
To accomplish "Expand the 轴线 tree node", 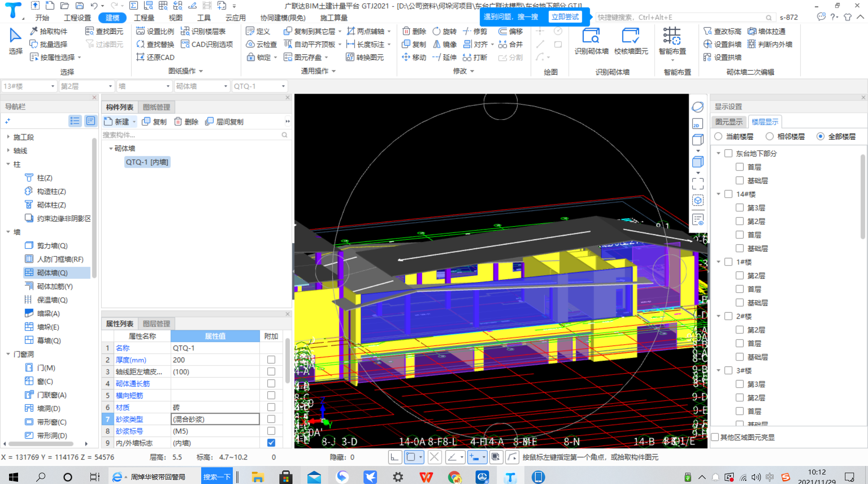I will (8, 150).
